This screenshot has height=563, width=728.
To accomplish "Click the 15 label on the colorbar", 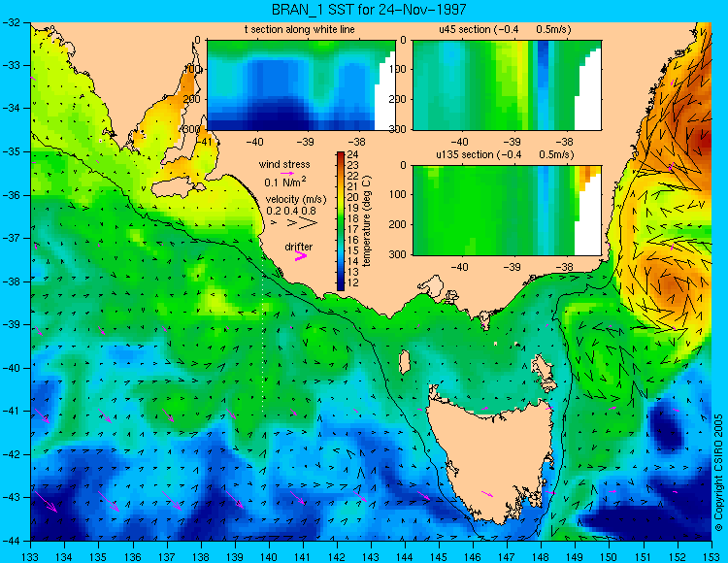I will 353,250.
